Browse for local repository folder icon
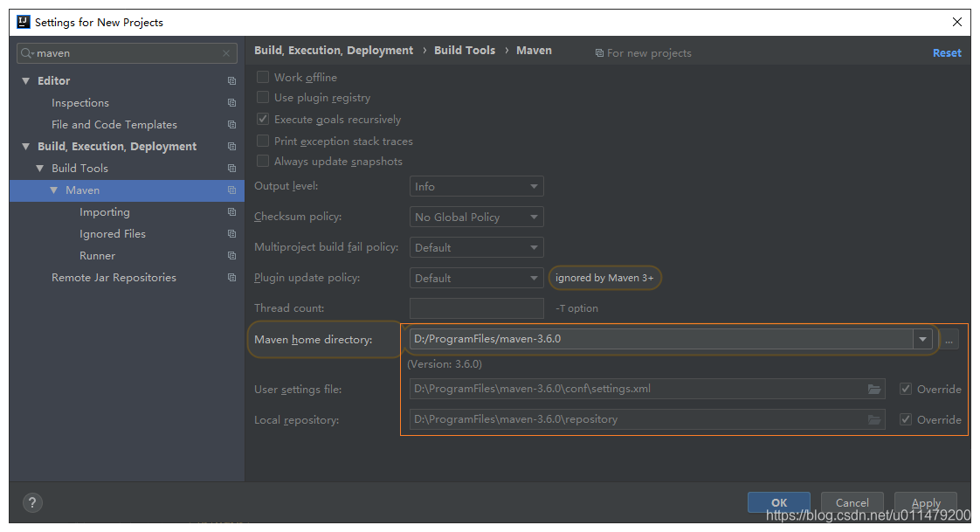Viewport: 980px width, 532px height. point(873,419)
